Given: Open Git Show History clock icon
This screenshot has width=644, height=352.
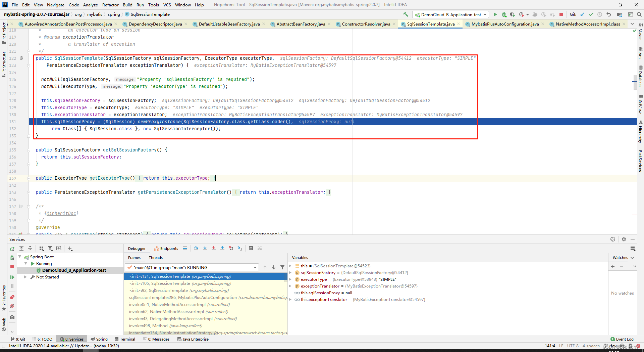Looking at the screenshot, I should pos(600,14).
